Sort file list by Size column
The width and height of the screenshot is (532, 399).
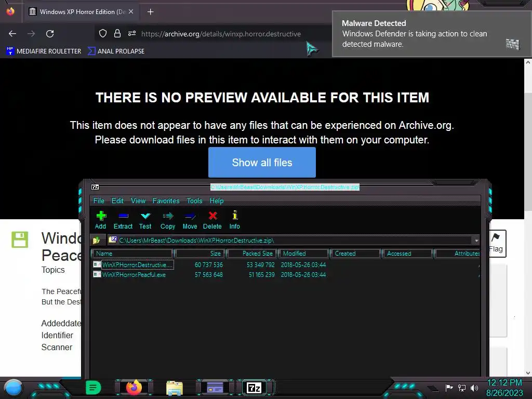pyautogui.click(x=200, y=254)
